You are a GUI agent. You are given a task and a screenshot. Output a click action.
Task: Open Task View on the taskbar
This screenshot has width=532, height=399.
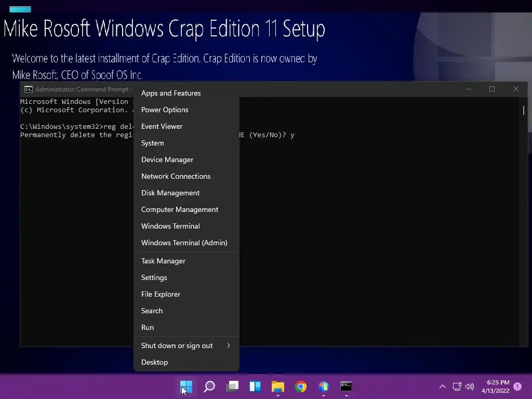(x=232, y=387)
